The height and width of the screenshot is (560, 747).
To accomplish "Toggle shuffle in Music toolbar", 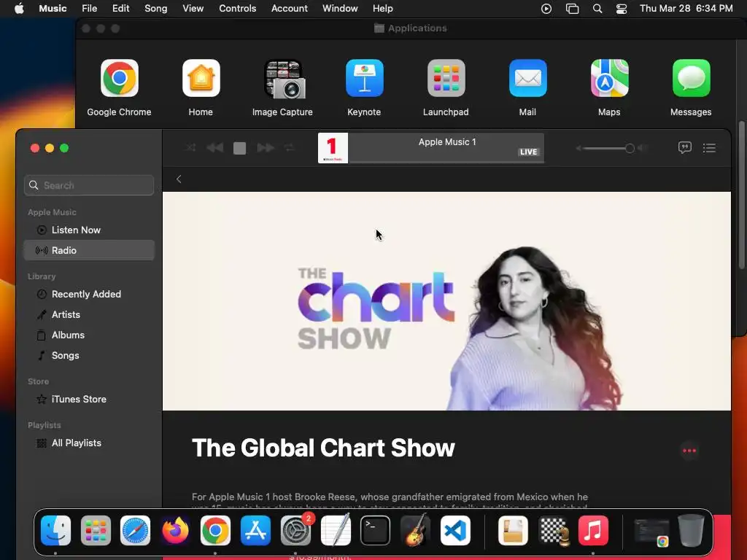I will pyautogui.click(x=190, y=148).
